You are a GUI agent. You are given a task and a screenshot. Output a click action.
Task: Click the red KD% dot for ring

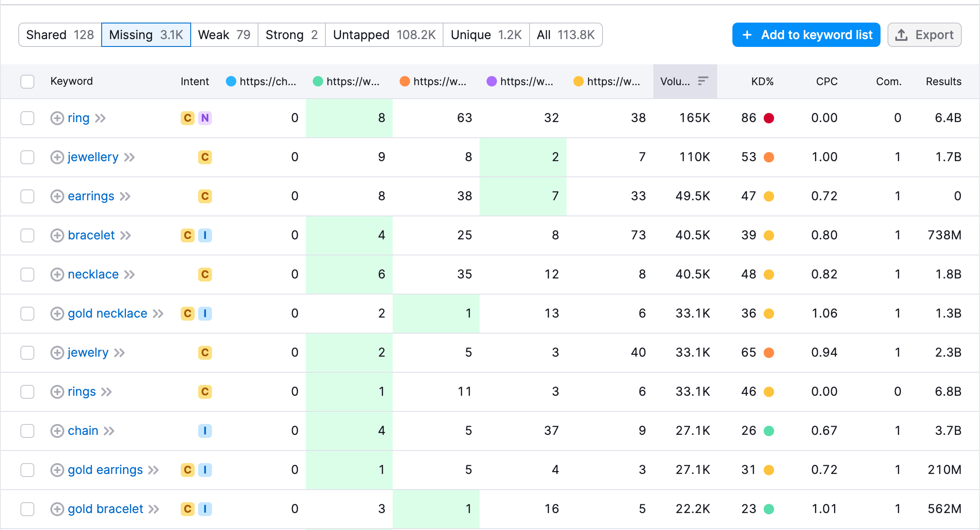[x=768, y=118]
